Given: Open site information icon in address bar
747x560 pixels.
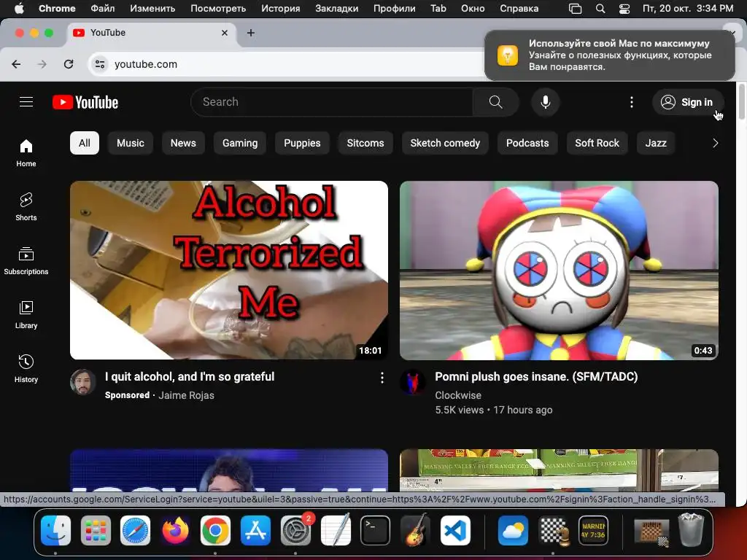Looking at the screenshot, I should (x=99, y=64).
